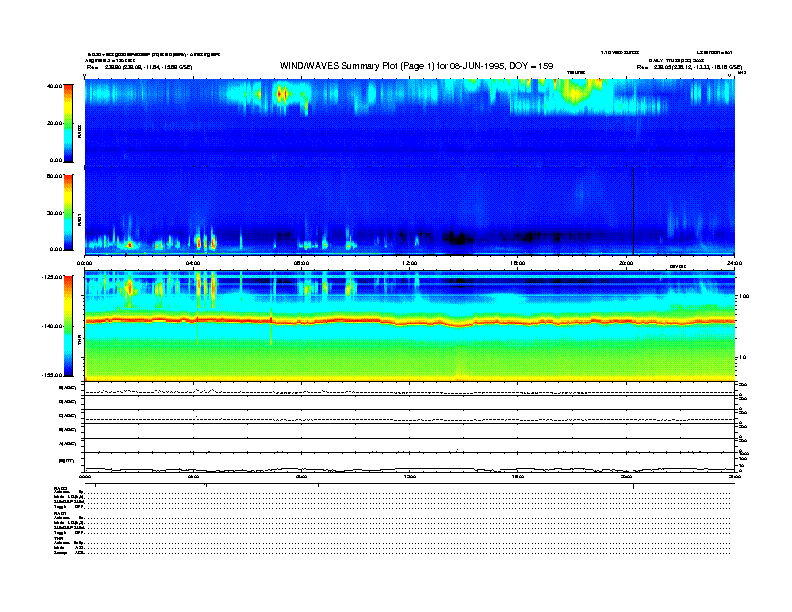Click the 40.00 label on top color scale
Screen dimensions: 792x612
(x=54, y=86)
